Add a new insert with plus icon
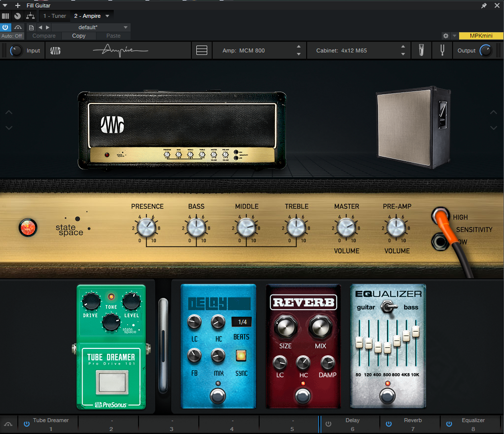Viewport: 504px width, 434px height. click(x=18, y=5)
